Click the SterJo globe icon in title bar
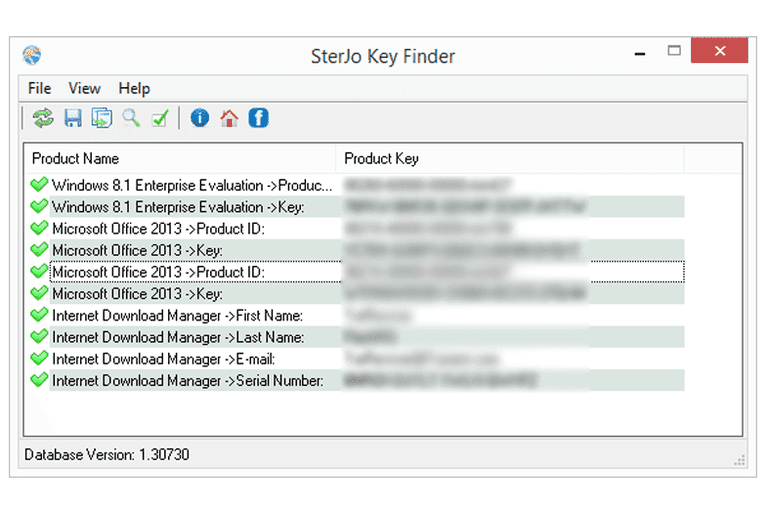The width and height of the screenshot is (768, 512). pyautogui.click(x=32, y=55)
